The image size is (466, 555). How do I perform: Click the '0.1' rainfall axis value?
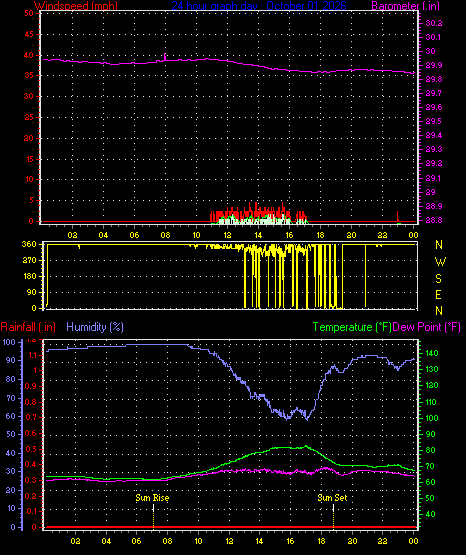31,511
